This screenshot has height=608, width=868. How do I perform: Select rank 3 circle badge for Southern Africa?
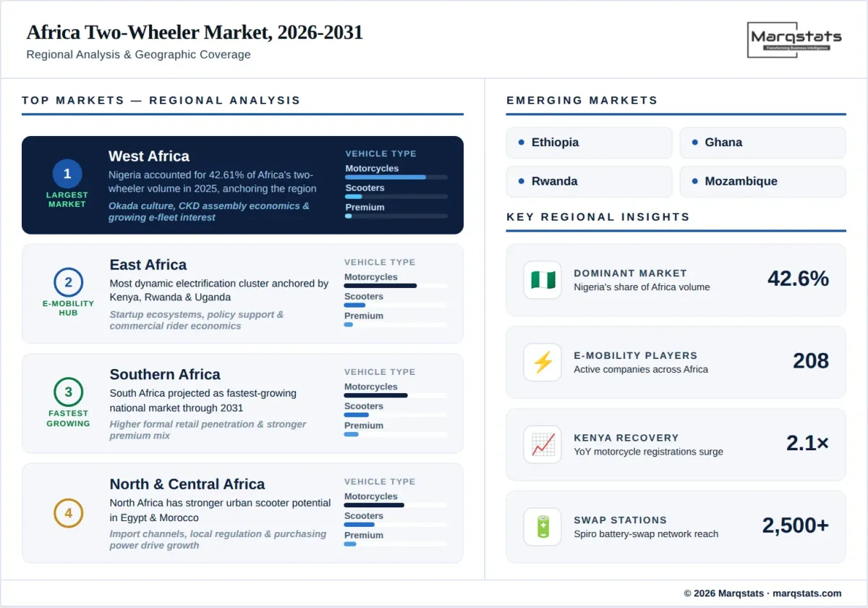click(x=68, y=392)
